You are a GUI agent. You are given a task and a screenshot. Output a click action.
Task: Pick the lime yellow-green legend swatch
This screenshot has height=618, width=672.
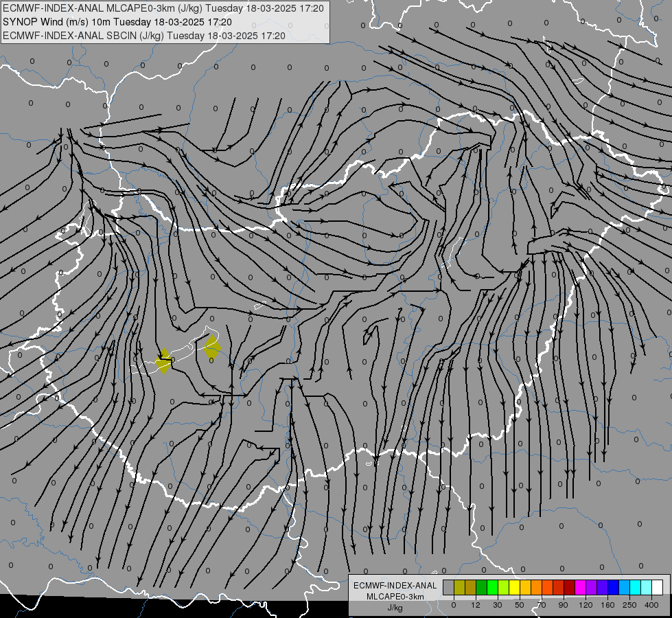pos(504,588)
